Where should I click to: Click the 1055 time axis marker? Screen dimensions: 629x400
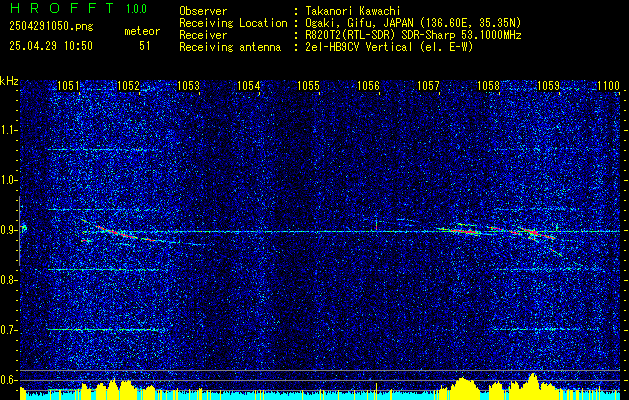pos(308,86)
